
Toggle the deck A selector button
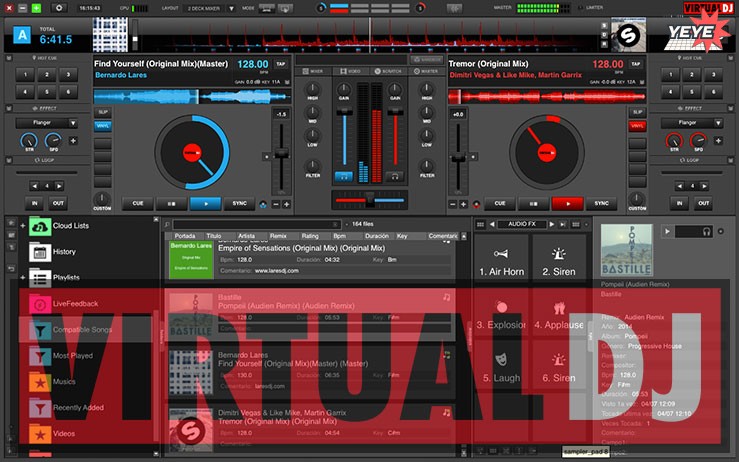(x=22, y=35)
